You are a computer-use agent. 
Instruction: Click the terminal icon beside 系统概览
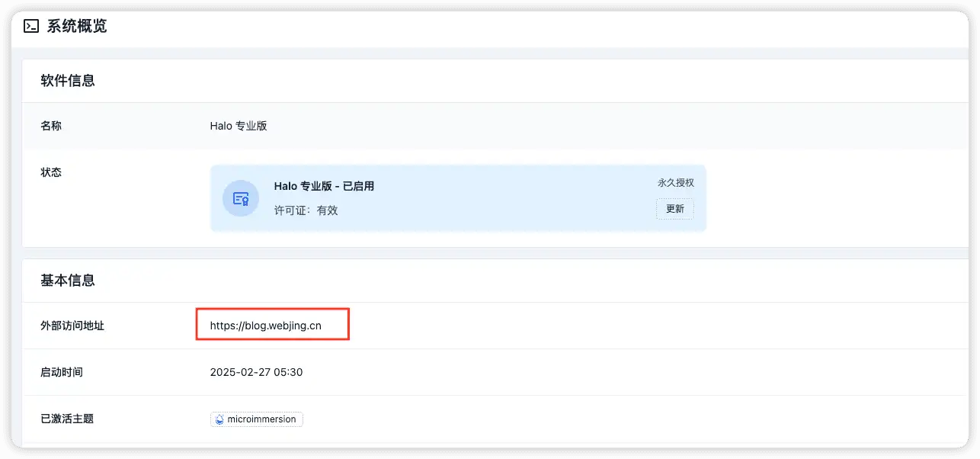coord(31,27)
